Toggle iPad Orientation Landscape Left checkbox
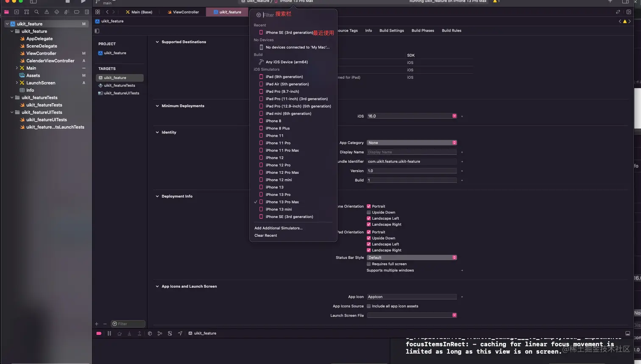 [x=369, y=244]
